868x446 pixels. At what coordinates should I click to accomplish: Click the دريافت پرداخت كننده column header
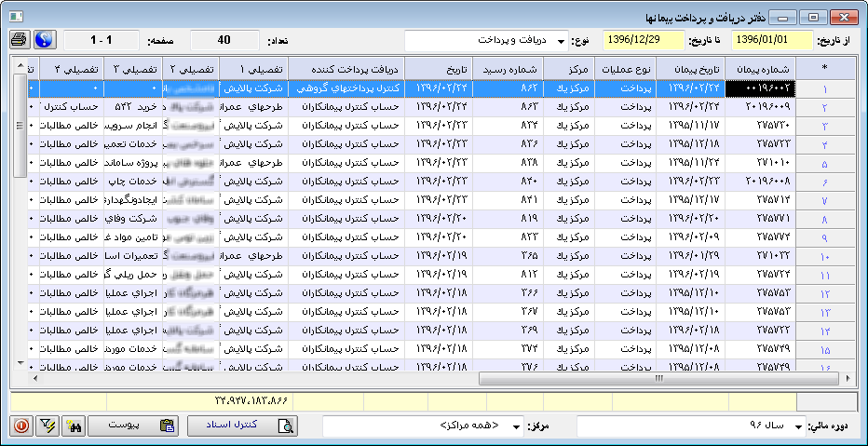pos(346,68)
